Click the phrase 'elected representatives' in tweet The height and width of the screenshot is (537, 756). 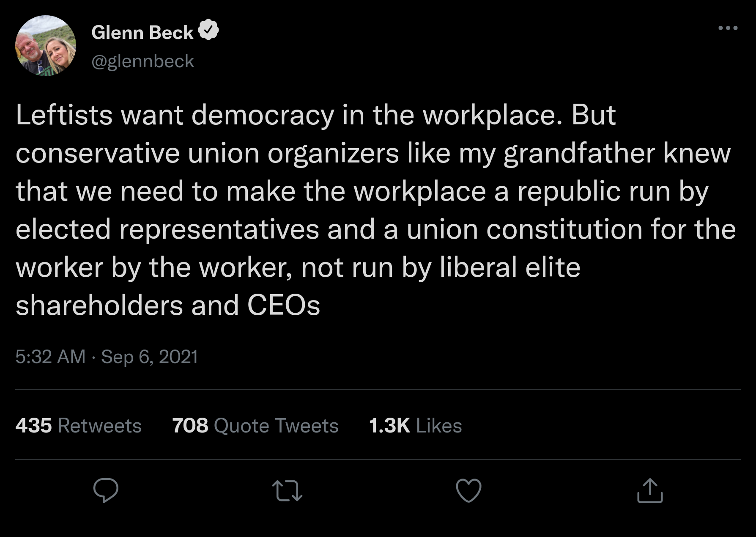pyautogui.click(x=167, y=229)
